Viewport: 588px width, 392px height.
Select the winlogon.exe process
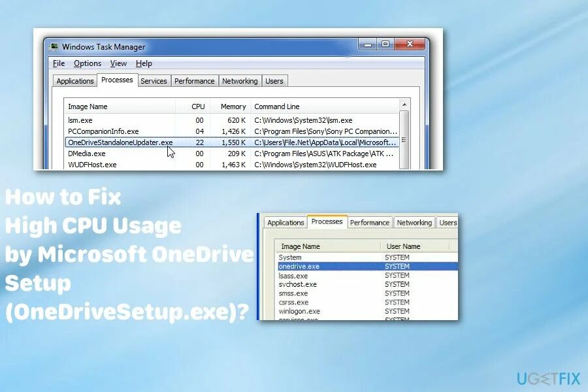(x=368, y=312)
